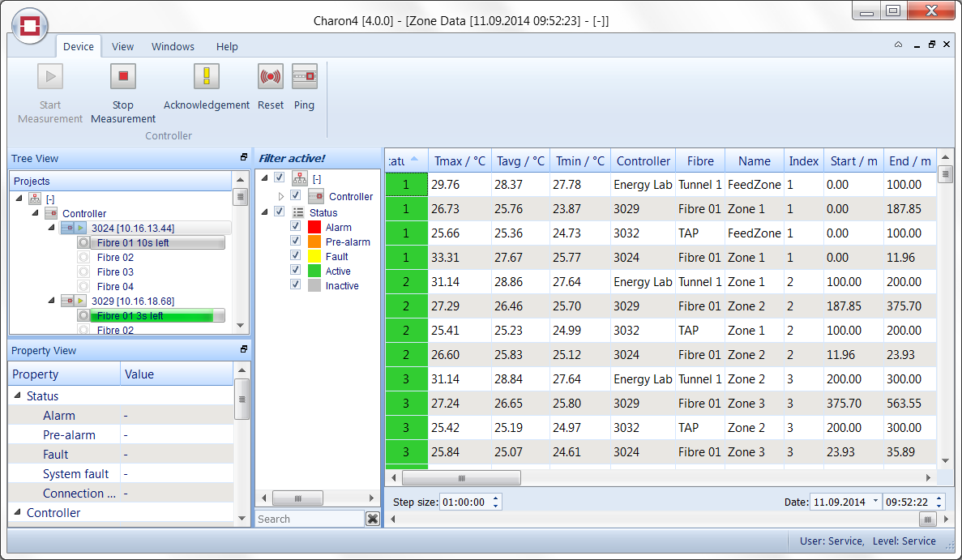The height and width of the screenshot is (560, 962).
Task: Disable the Pre-alarm filter checkbox
Action: pyautogui.click(x=296, y=242)
